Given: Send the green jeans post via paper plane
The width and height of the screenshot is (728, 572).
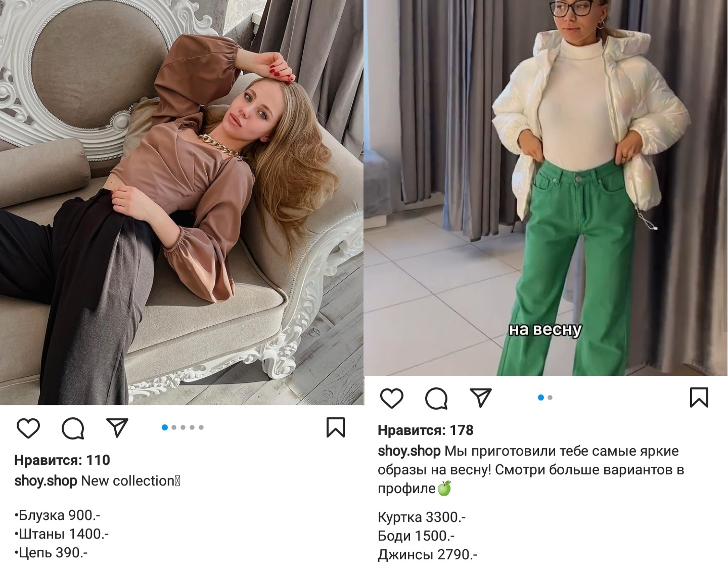Looking at the screenshot, I should (481, 398).
